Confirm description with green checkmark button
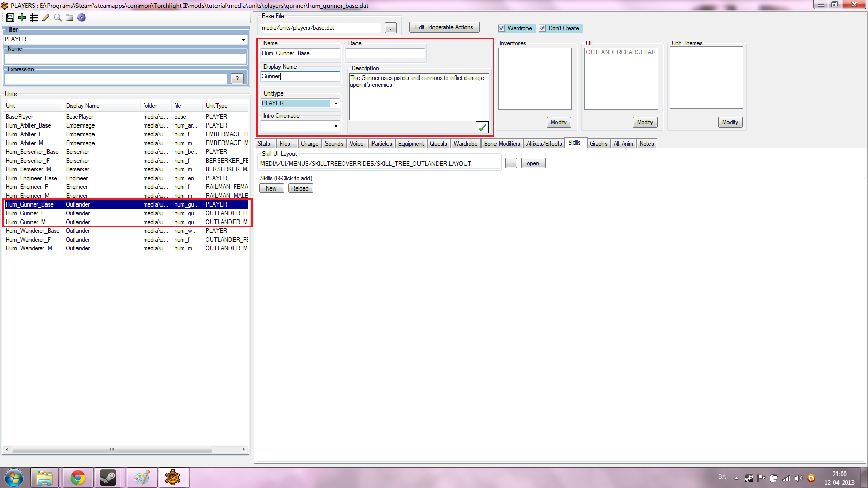Screen dimensions: 868x488 tap(482, 127)
